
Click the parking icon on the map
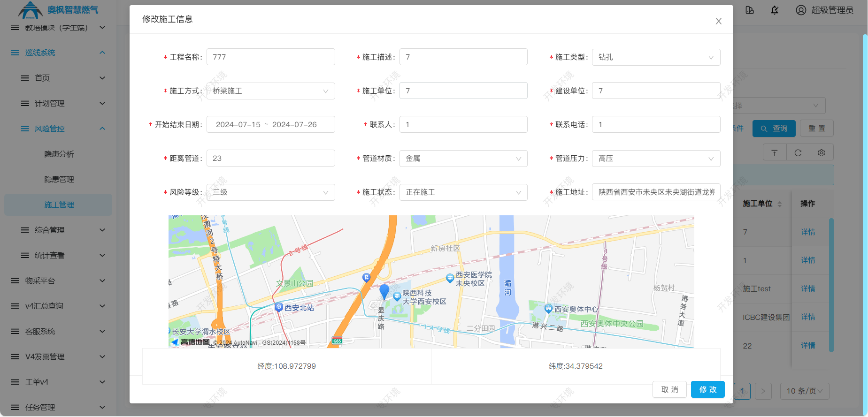(x=366, y=278)
